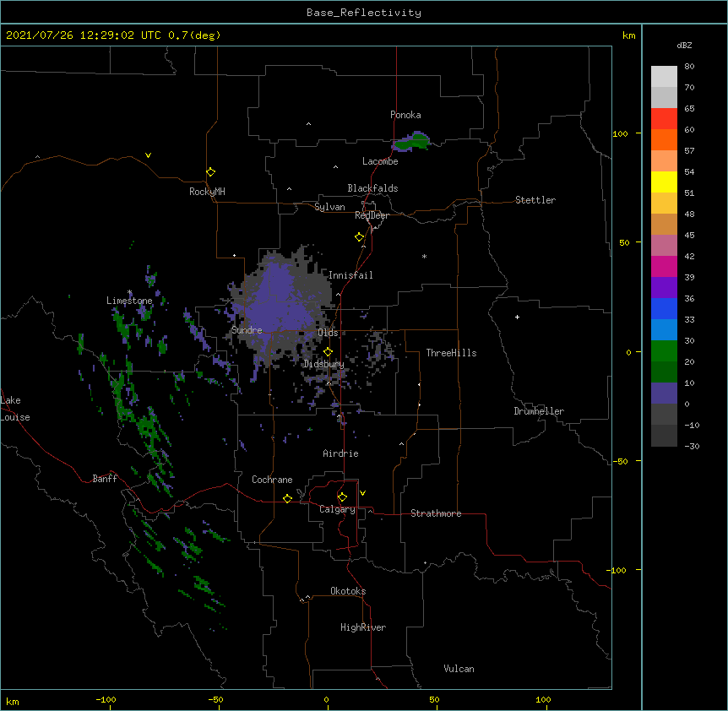Click the white plus marker north of Drumheller
728x711 pixels.
point(517,317)
